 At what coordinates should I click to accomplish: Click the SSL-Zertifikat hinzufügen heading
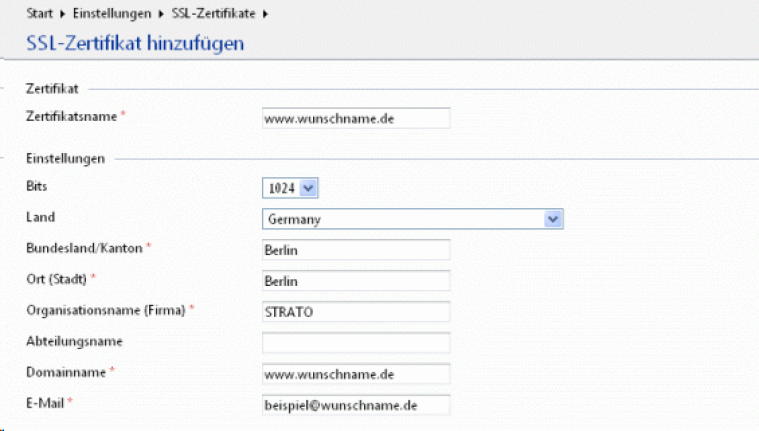point(135,43)
